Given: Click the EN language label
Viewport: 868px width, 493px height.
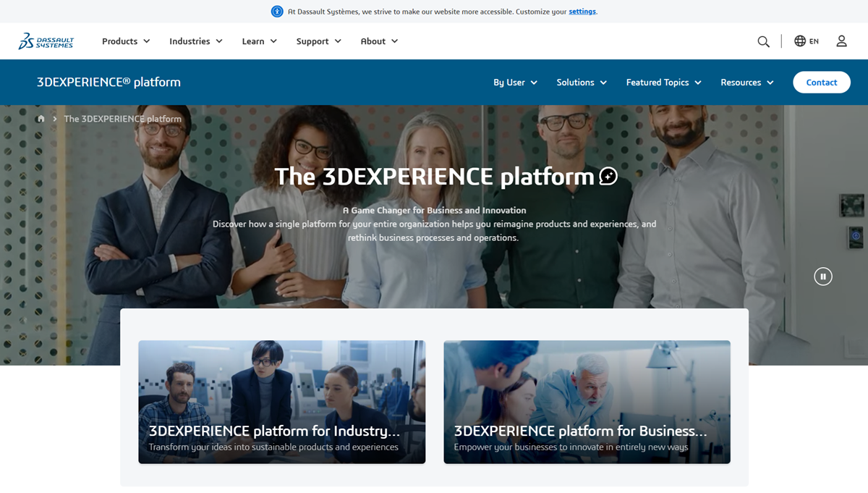Looking at the screenshot, I should click(x=814, y=42).
